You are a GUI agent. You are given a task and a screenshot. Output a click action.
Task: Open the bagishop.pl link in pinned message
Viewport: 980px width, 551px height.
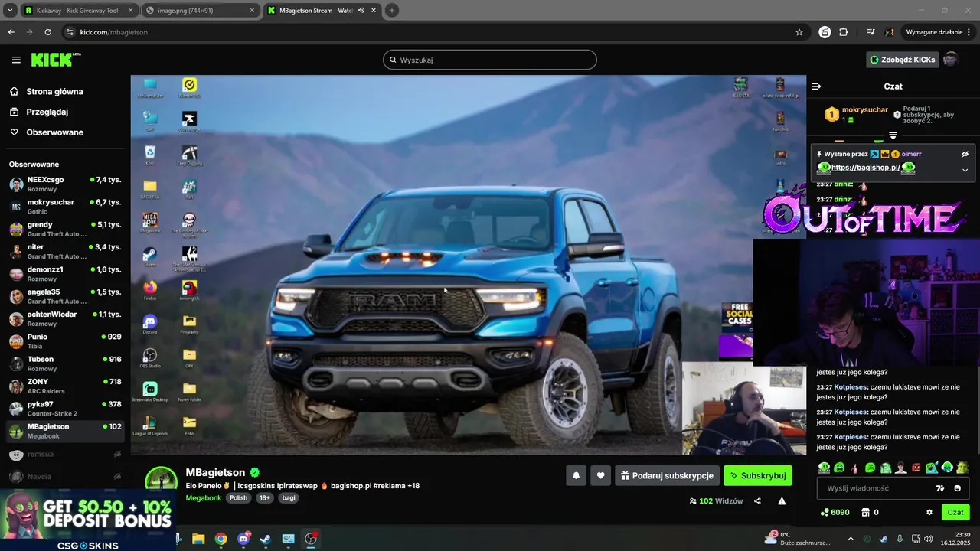865,168
